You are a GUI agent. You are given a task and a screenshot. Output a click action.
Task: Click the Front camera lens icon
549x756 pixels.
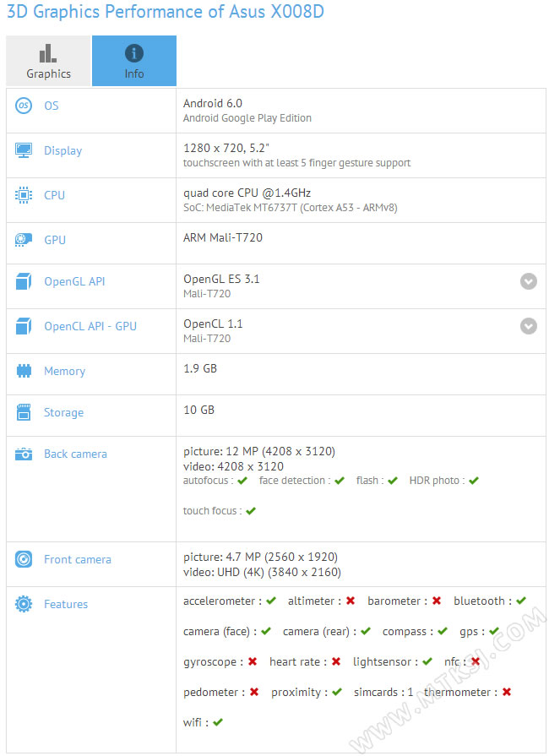coord(24,559)
